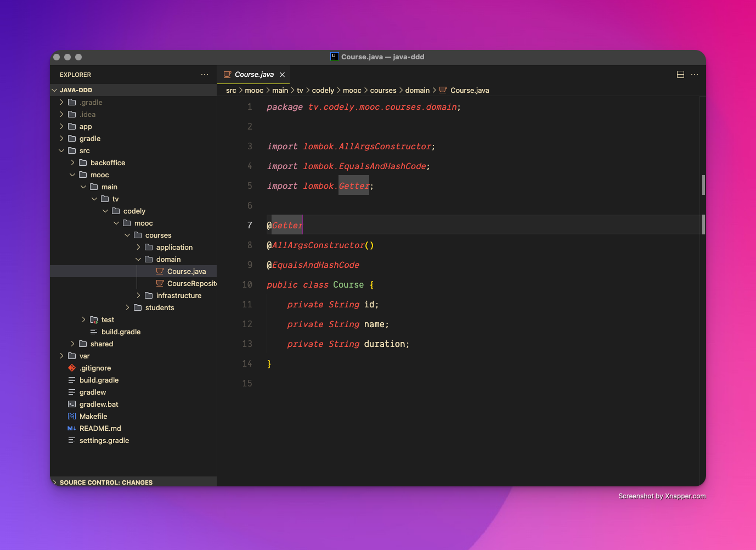The image size is (756, 550).
Task: Expand the .idea folder chevron
Action: 61,114
